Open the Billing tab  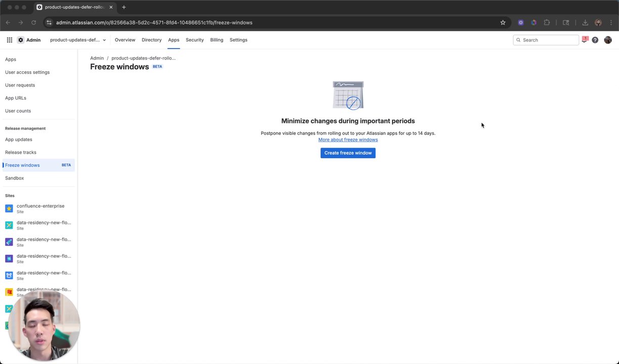click(217, 40)
